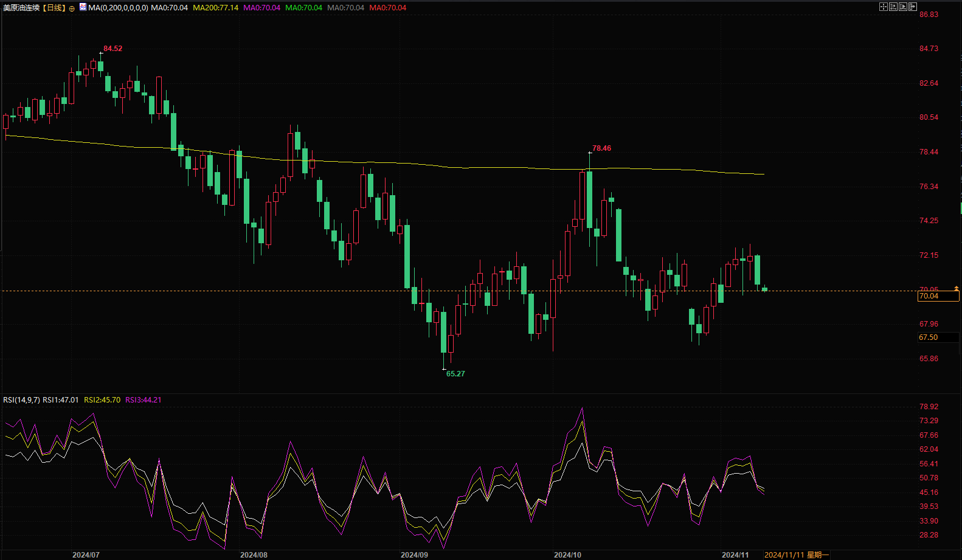Click the MA(0,200,0,0,0,0) parameters label

pos(118,8)
